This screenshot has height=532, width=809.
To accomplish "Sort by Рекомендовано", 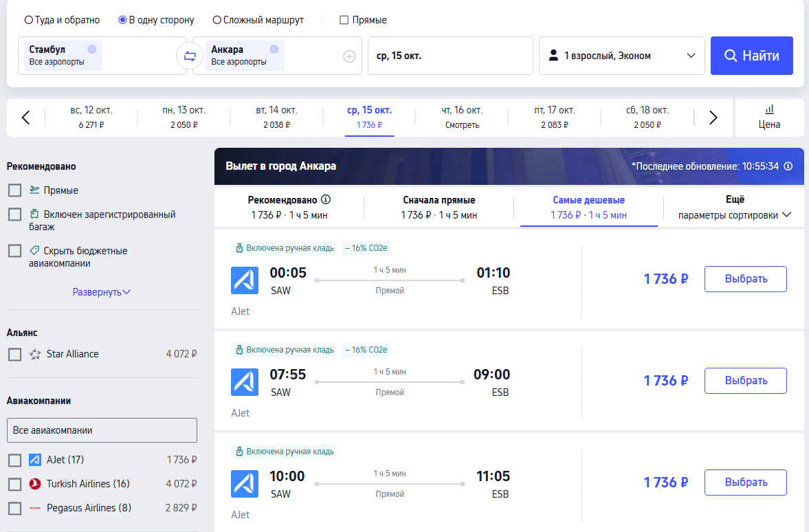I will tap(289, 208).
